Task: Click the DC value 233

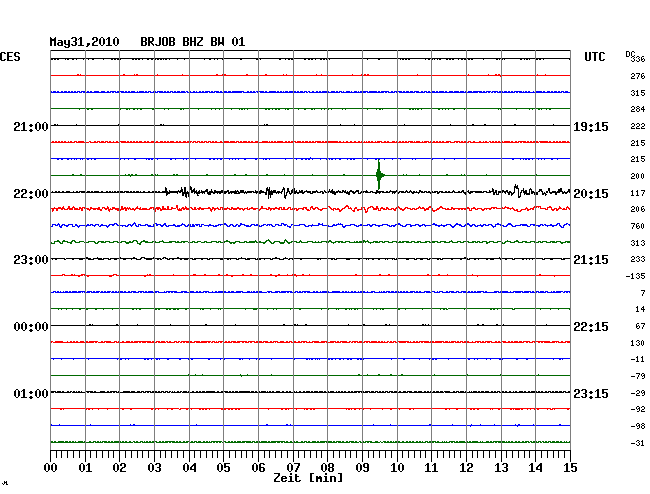Action: [x=638, y=259]
